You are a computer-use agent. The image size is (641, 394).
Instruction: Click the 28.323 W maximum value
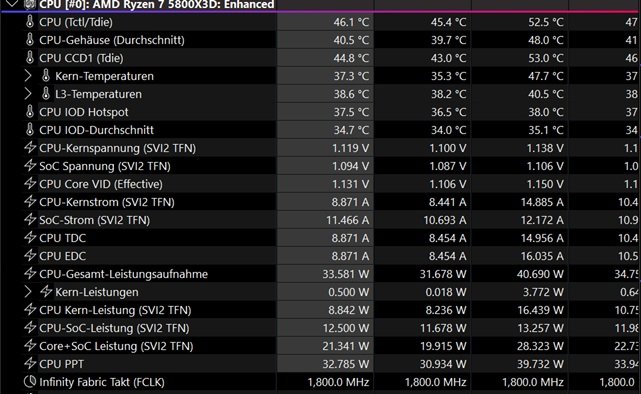[x=540, y=346]
